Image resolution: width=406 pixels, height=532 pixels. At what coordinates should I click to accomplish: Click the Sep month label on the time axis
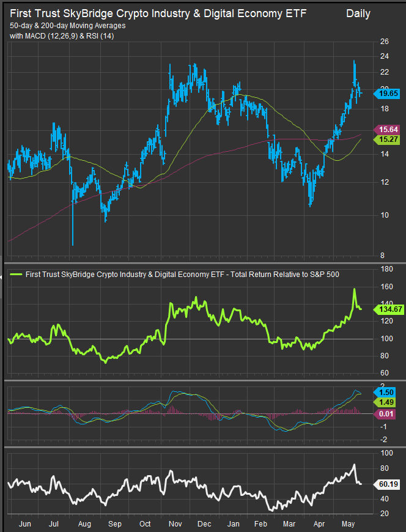tap(115, 524)
